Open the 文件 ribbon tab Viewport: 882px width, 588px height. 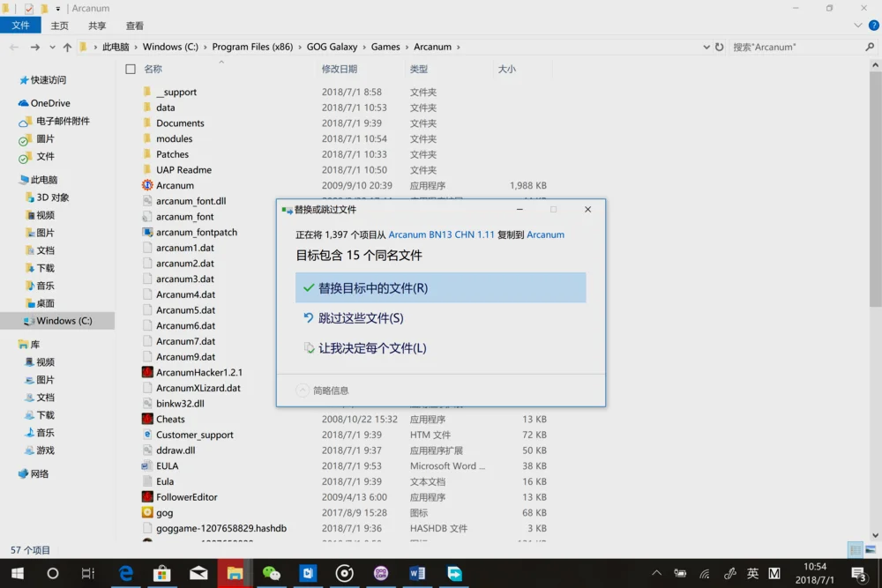pyautogui.click(x=20, y=26)
